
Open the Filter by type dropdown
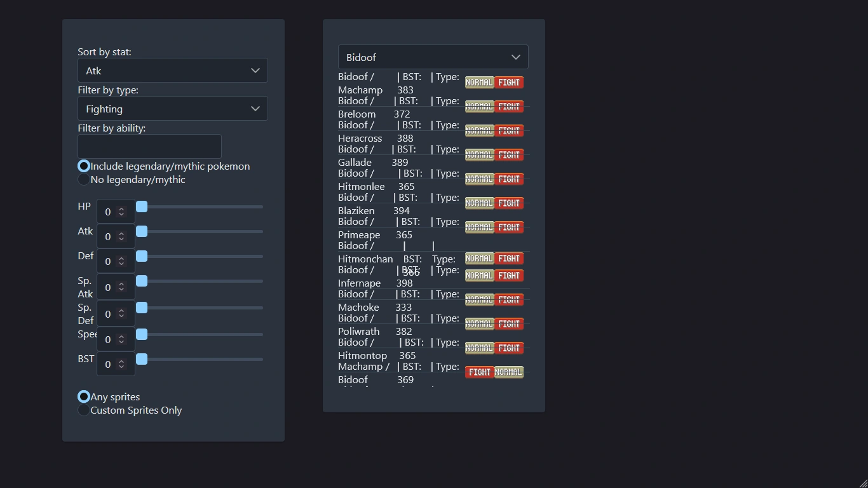[x=173, y=109]
